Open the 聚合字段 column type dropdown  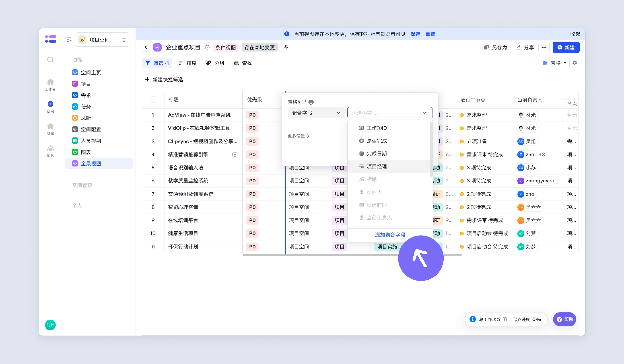tap(316, 113)
